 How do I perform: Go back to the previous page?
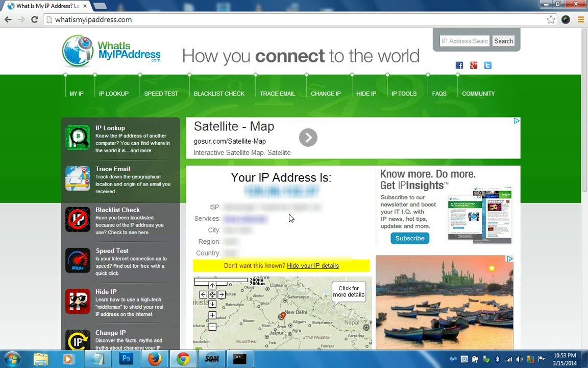click(8, 19)
